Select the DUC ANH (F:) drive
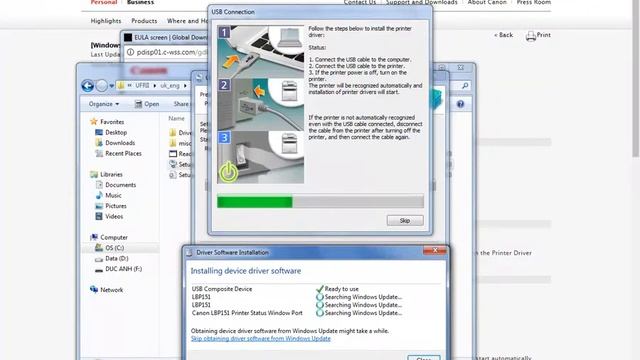This screenshot has height=360, width=640. pos(118,269)
